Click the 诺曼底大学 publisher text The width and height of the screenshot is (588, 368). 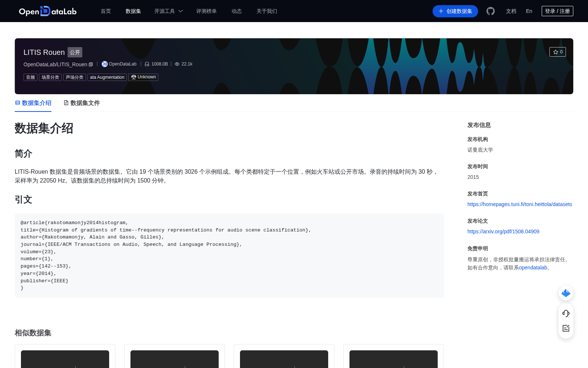tap(480, 150)
